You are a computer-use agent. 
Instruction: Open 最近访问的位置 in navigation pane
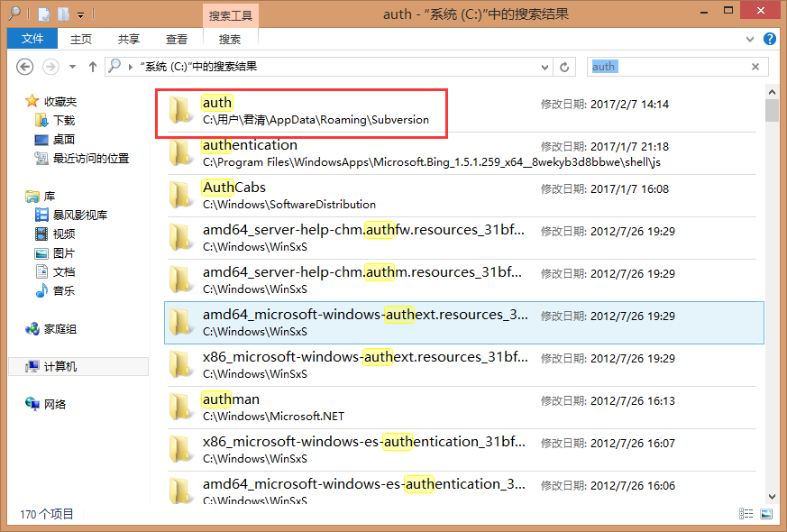coord(82,158)
